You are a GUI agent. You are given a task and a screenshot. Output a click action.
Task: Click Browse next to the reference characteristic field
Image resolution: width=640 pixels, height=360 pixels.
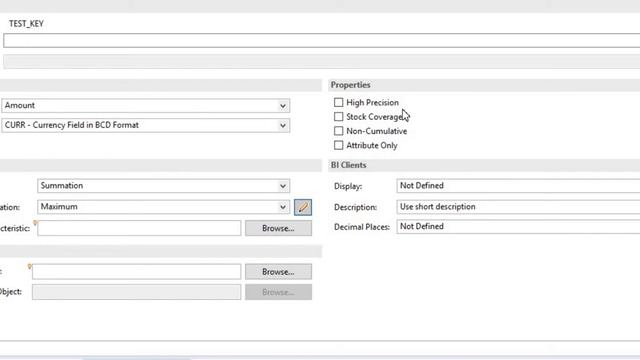[278, 228]
